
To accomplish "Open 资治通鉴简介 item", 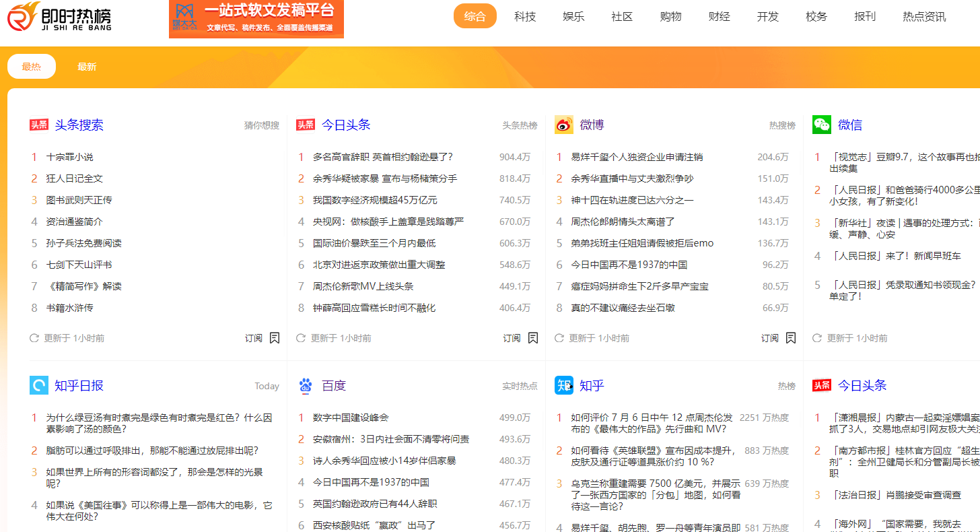I will tap(75, 222).
